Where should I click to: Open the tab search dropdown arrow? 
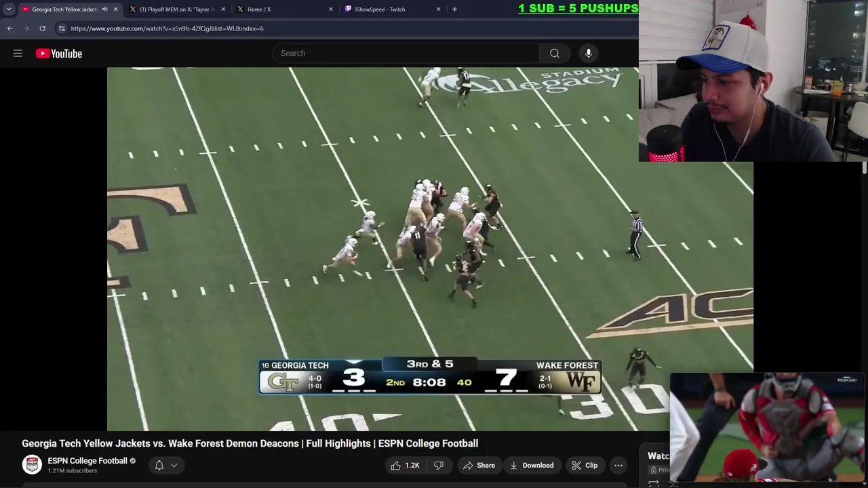pos(8,9)
